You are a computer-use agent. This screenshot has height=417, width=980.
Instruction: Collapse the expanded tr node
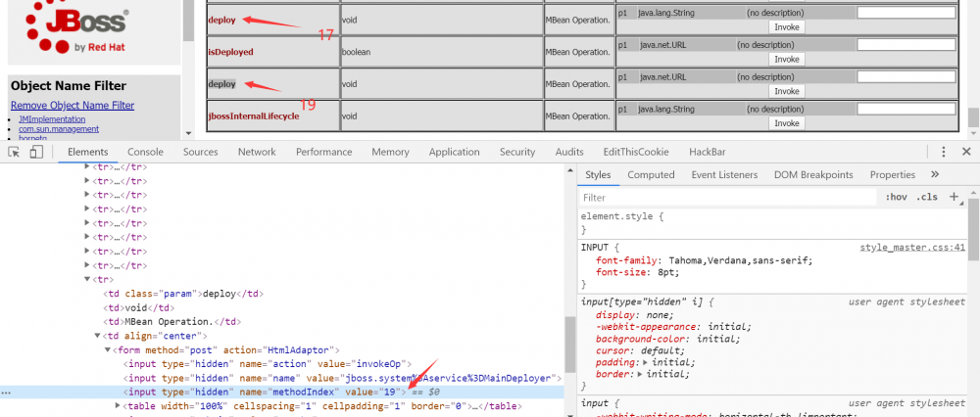88,279
